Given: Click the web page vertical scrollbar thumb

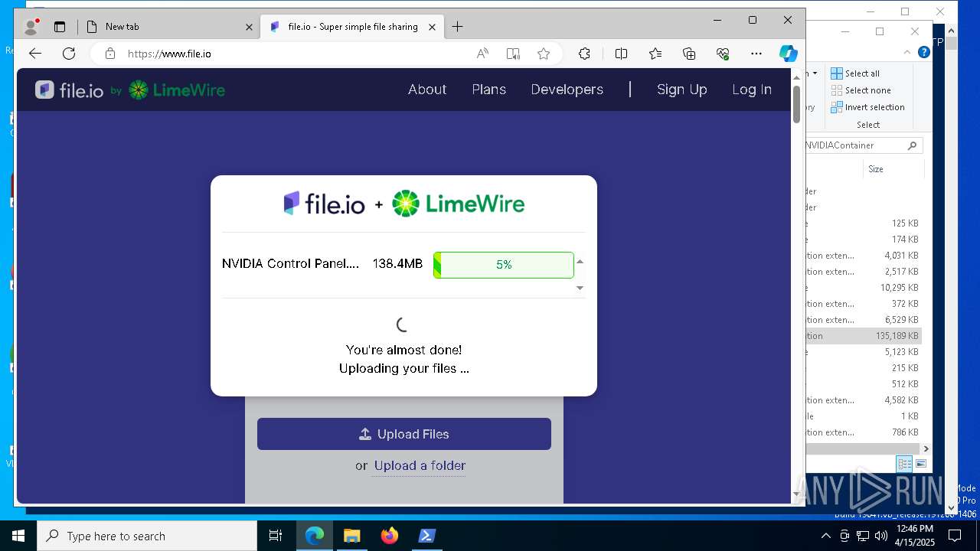Looking at the screenshot, I should pyautogui.click(x=796, y=103).
